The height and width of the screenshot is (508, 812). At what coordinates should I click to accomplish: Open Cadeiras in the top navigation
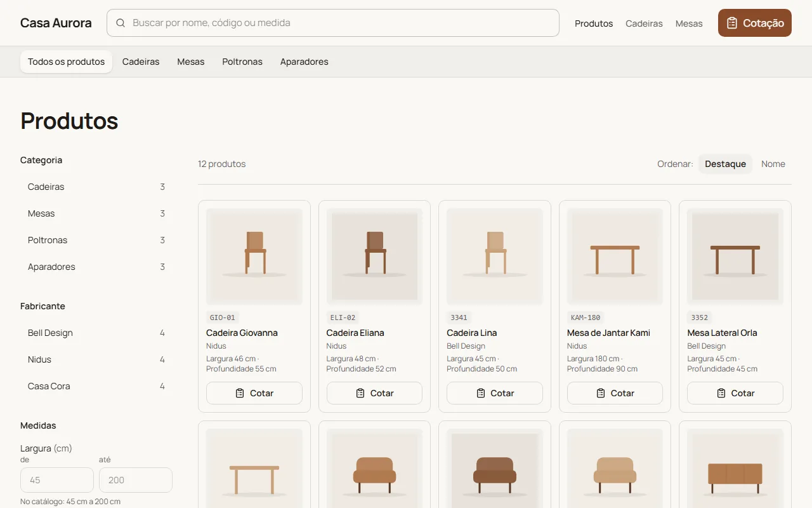coord(644,23)
